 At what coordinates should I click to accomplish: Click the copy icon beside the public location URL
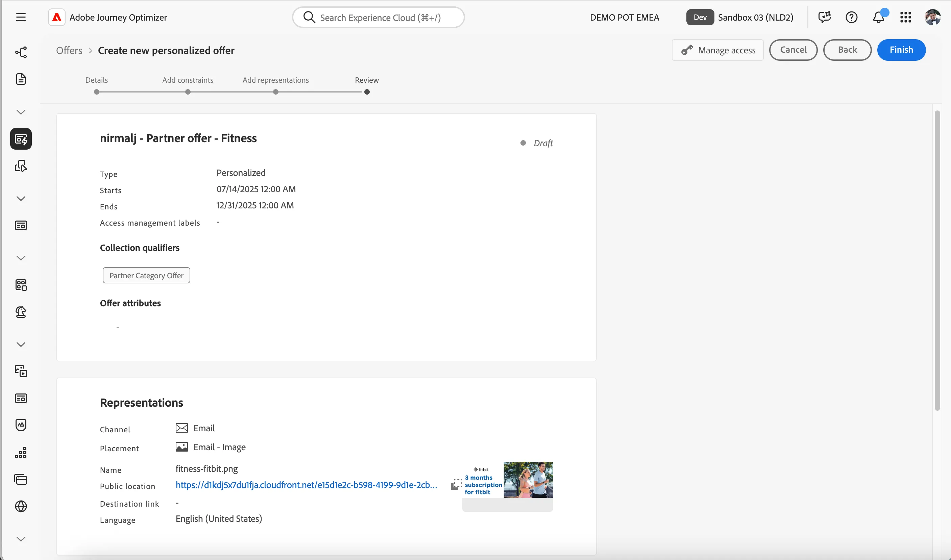456,485
